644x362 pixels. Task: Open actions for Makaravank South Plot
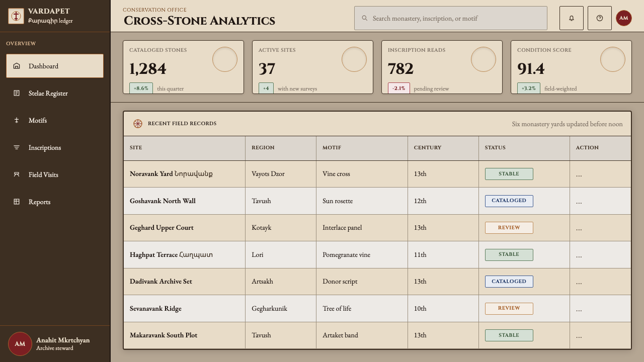tap(579, 335)
